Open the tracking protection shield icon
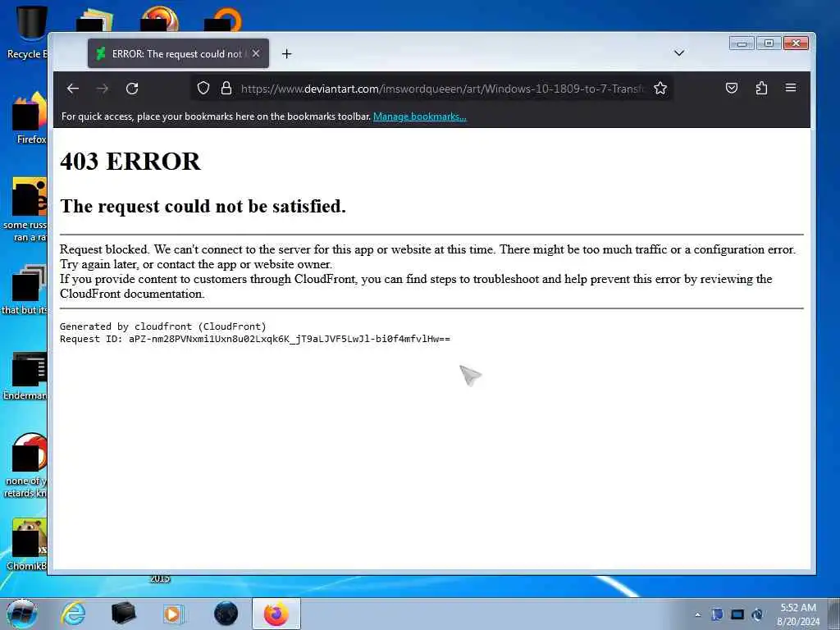 (x=203, y=88)
